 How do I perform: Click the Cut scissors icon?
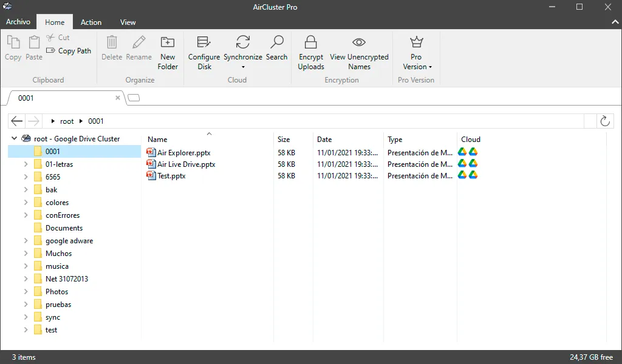(x=50, y=37)
